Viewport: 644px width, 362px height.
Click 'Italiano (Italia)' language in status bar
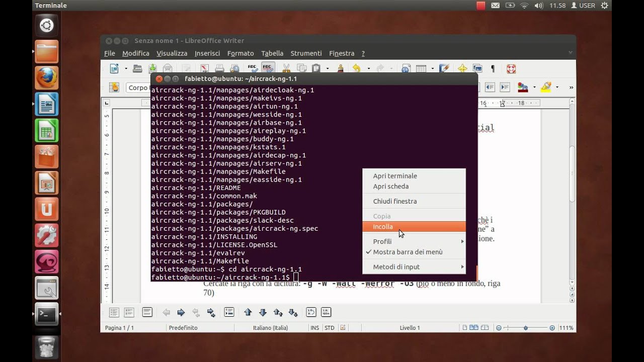pyautogui.click(x=270, y=328)
